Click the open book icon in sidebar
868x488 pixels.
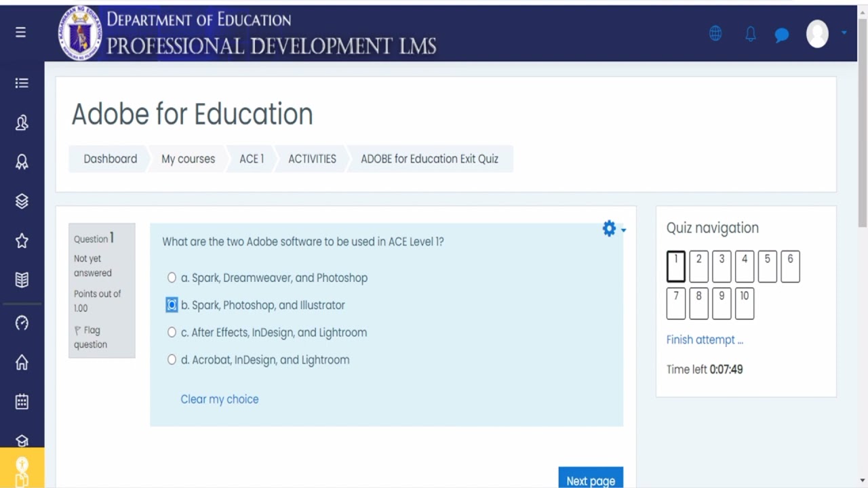pyautogui.click(x=22, y=280)
